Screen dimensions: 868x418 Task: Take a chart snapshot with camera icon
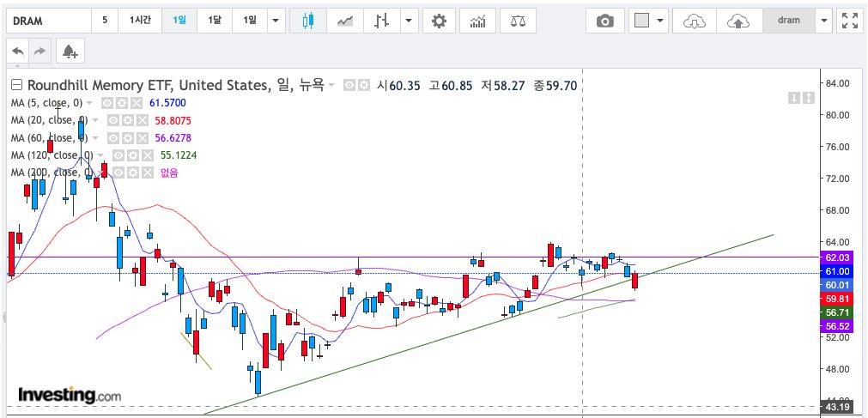[x=605, y=21]
